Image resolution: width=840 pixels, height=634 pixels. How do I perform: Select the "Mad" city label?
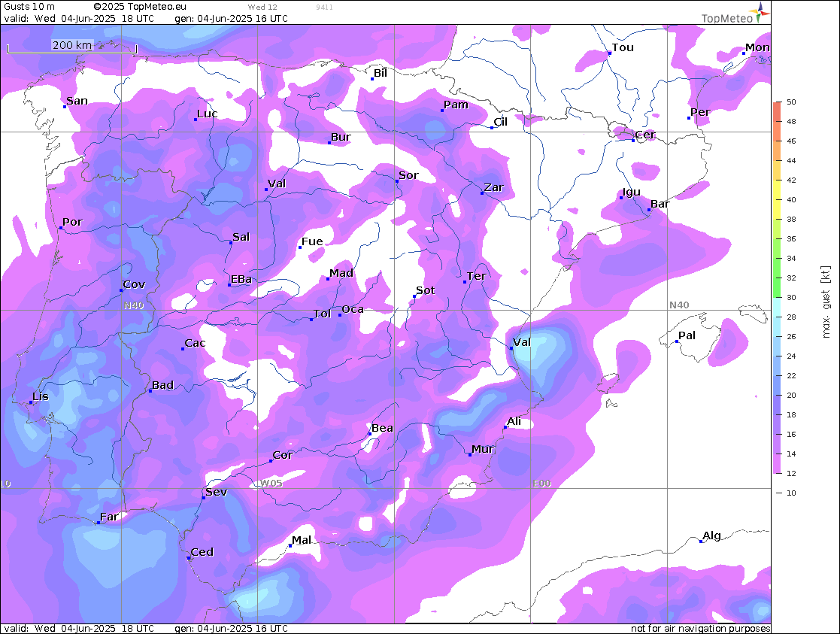point(341,273)
